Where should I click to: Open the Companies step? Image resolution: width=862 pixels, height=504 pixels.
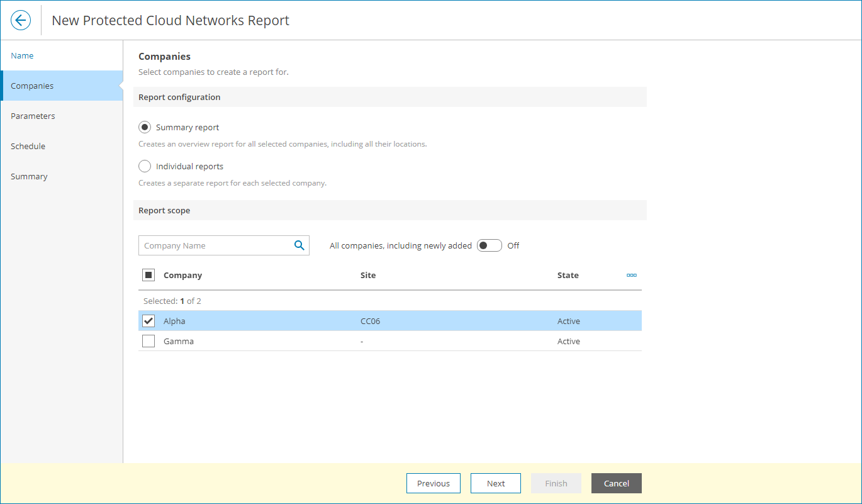[x=62, y=86]
